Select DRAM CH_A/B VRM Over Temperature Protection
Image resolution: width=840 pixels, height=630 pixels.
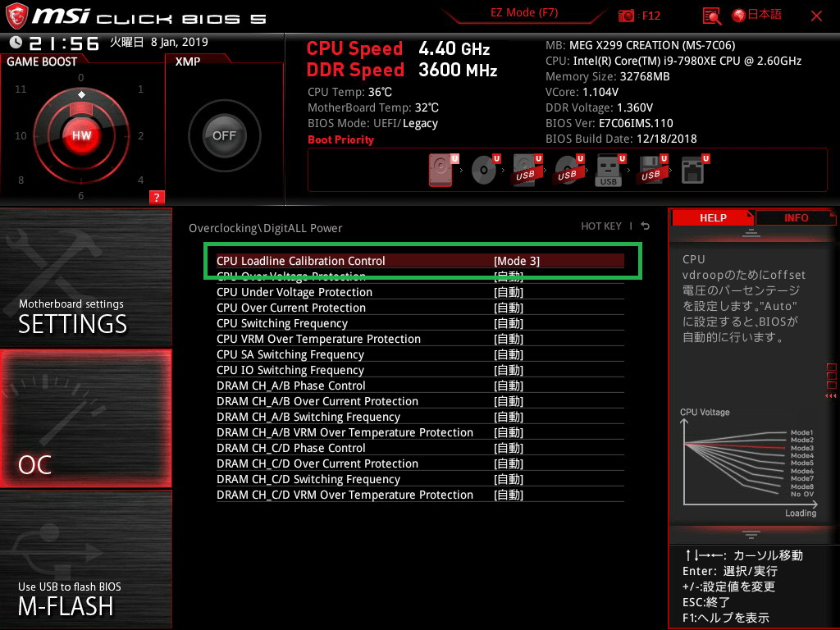[x=420, y=431]
